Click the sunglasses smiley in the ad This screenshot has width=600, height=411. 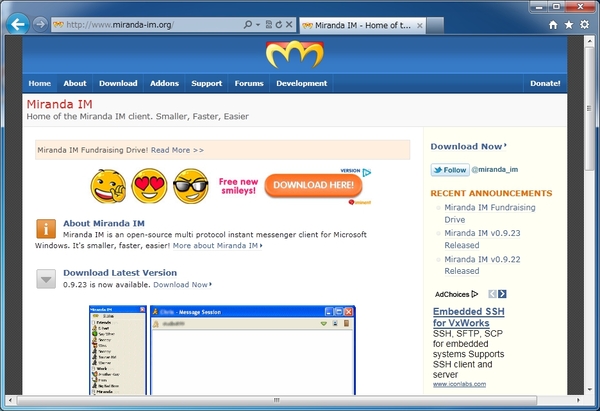(191, 186)
